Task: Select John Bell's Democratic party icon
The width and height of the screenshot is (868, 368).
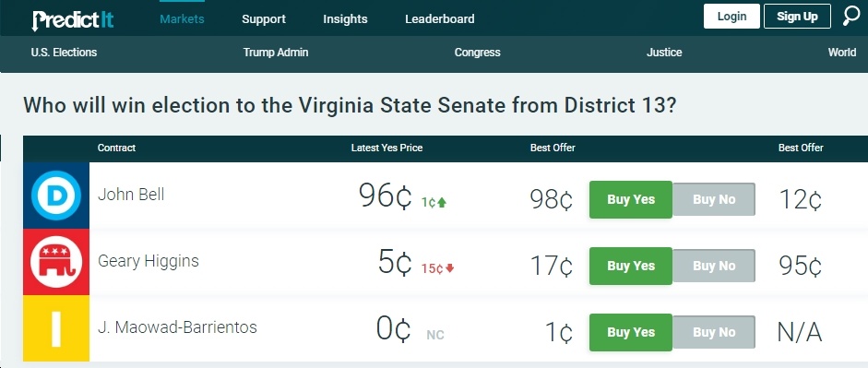Action: click(x=56, y=196)
